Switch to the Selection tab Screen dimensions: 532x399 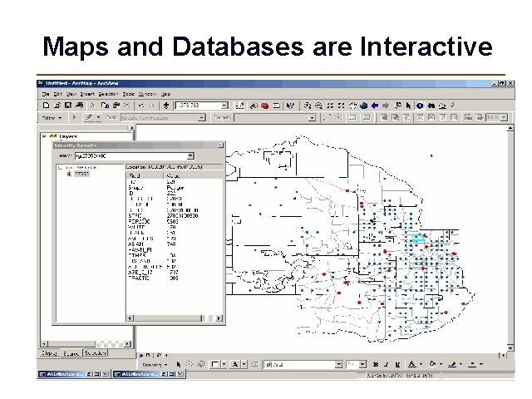pos(95,353)
